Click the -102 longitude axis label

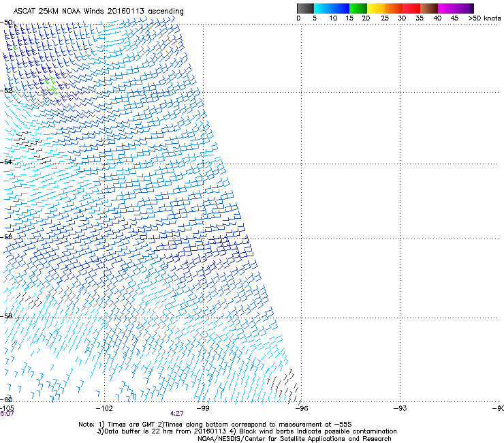click(x=104, y=408)
